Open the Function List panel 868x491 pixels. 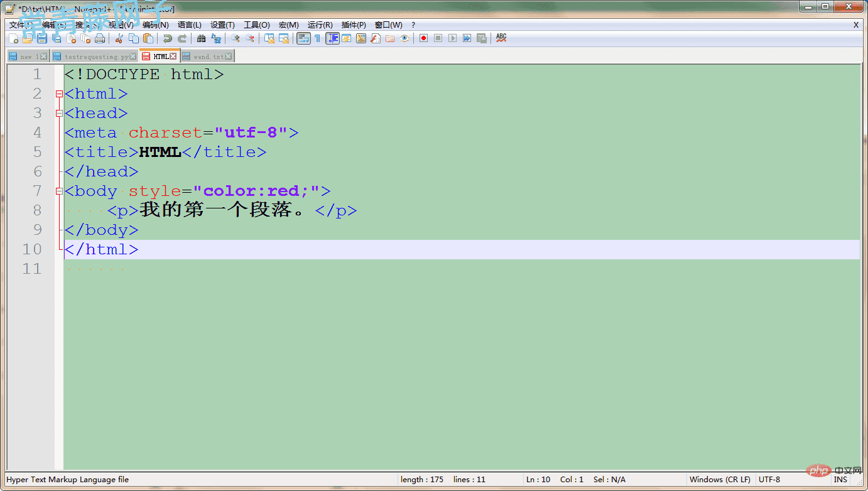click(x=375, y=38)
